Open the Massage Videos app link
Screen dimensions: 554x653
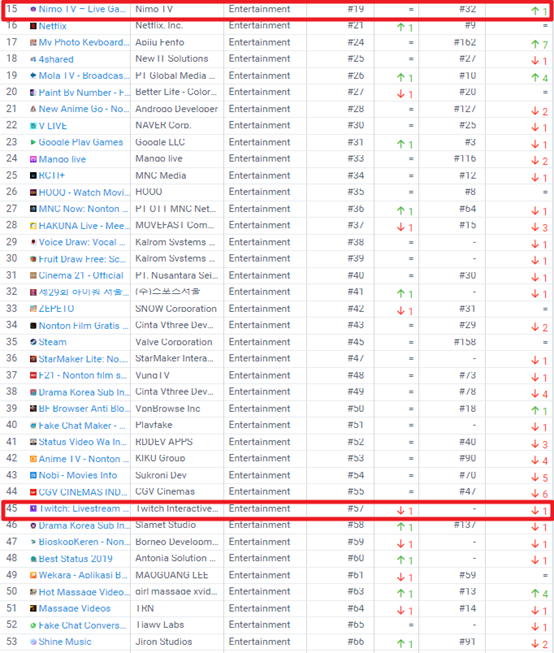tap(75, 608)
